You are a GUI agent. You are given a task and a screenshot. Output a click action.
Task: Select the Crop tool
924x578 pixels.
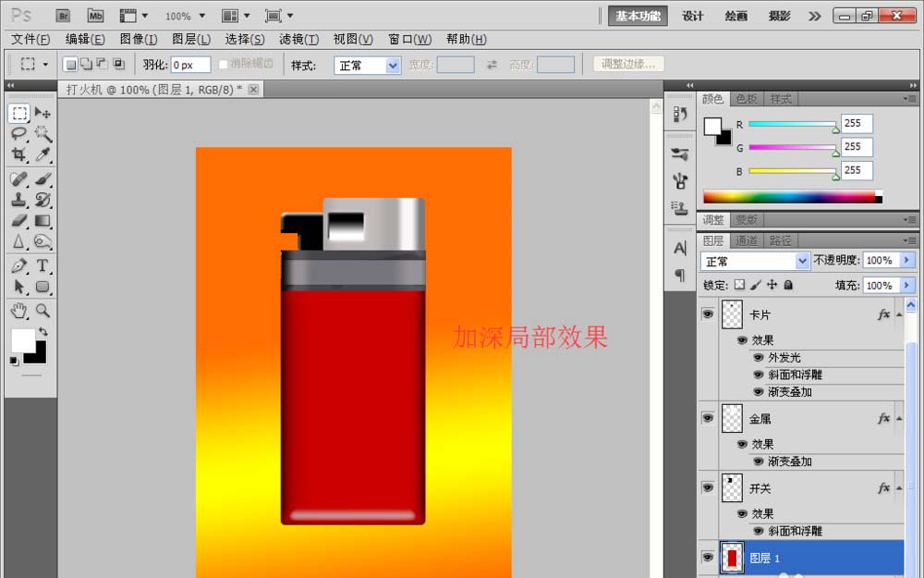(x=20, y=154)
